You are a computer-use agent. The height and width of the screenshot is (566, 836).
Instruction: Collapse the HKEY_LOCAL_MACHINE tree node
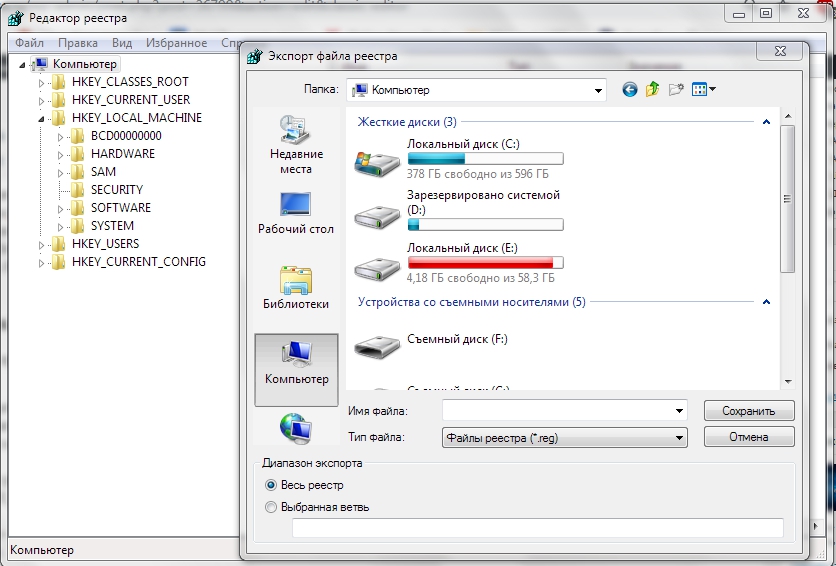[42, 118]
